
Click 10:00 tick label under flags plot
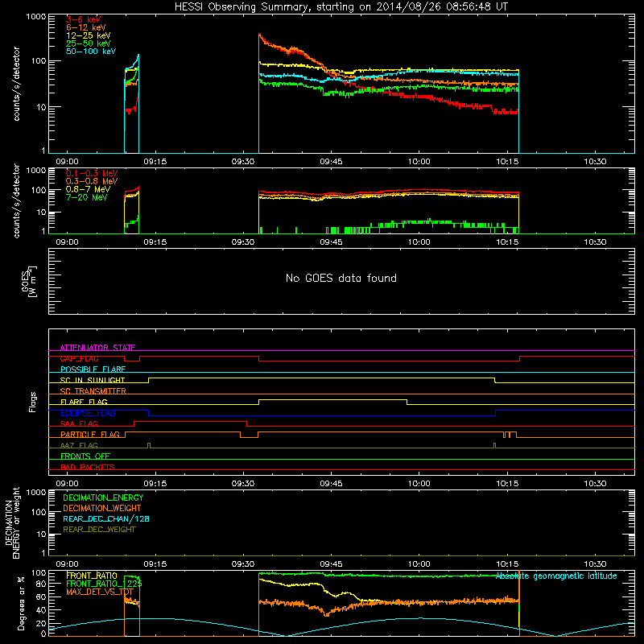419,484
